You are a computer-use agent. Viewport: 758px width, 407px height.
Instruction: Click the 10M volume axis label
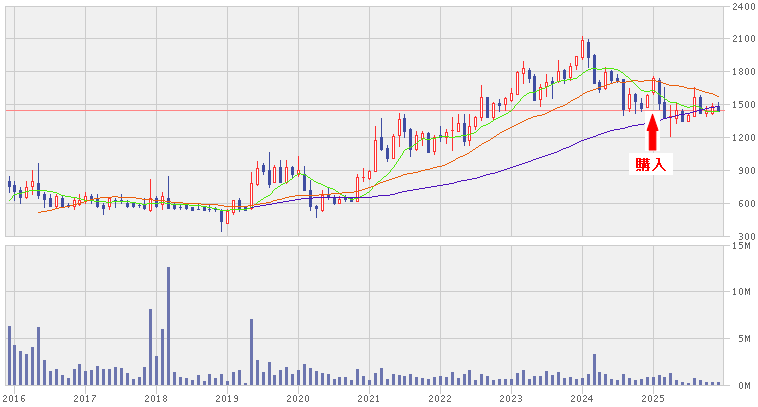coord(743,292)
